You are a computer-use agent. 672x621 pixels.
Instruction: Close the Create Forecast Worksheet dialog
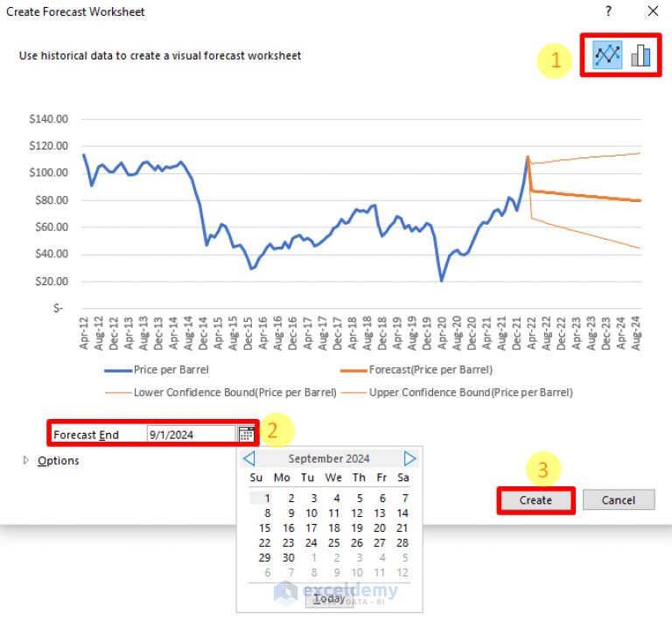coord(653,11)
